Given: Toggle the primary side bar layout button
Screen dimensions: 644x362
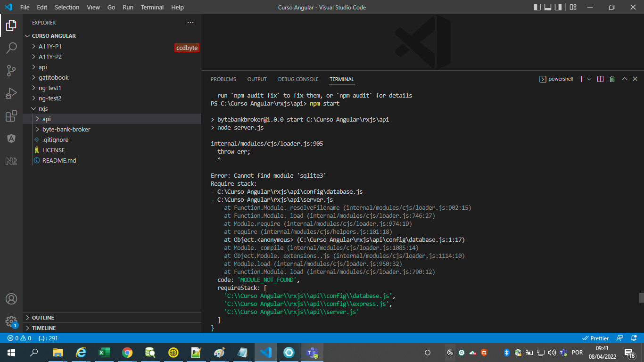Looking at the screenshot, I should [x=537, y=7].
